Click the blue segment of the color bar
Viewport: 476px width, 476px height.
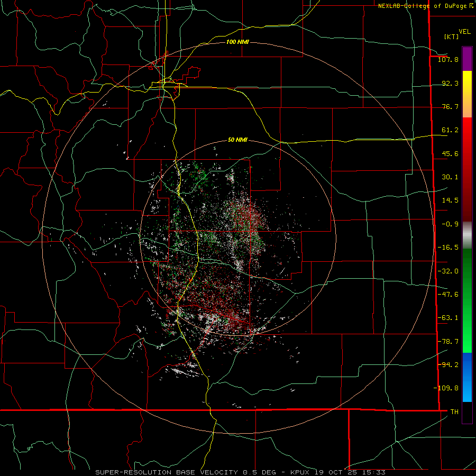click(467, 377)
